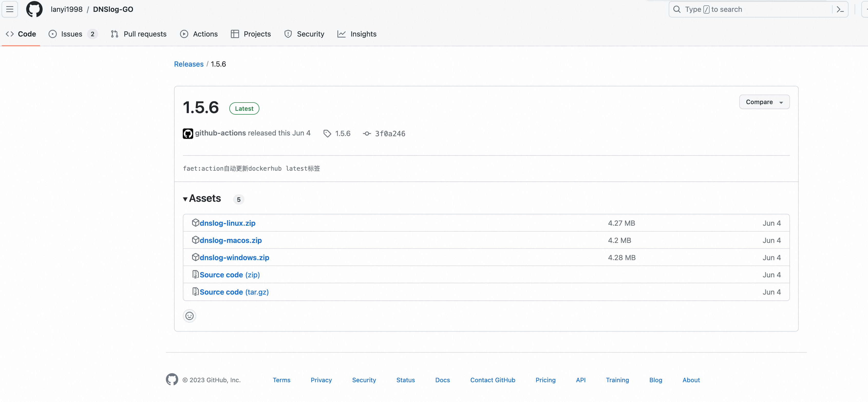The image size is (868, 402).
Task: Download dnslog-macos.zip
Action: point(230,240)
